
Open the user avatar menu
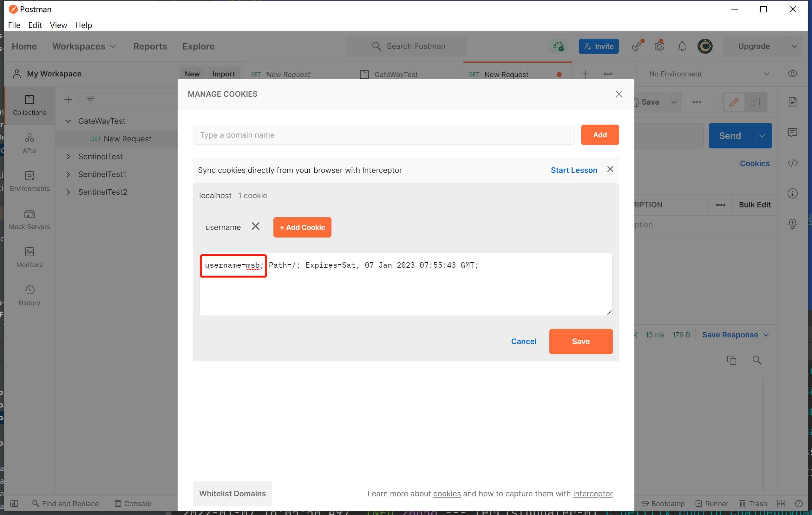pyautogui.click(x=705, y=46)
